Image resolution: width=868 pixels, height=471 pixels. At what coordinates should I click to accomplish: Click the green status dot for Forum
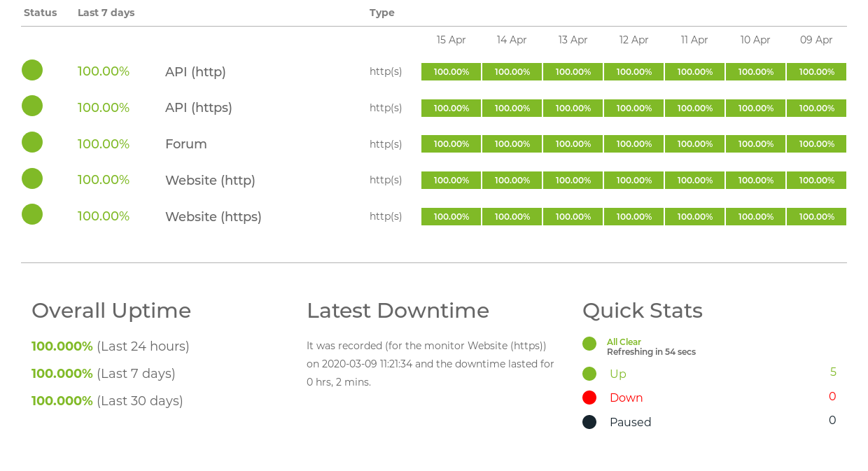[32, 142]
